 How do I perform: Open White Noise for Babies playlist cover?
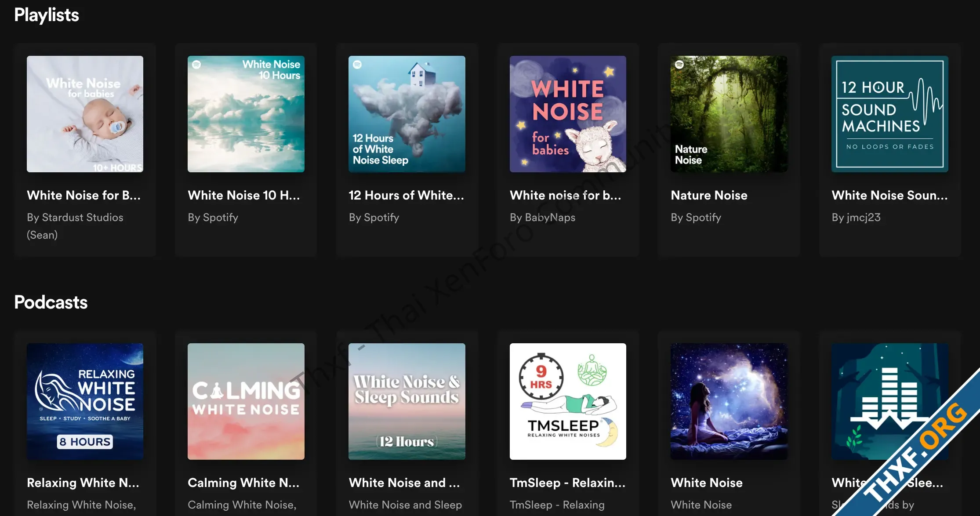click(x=85, y=114)
